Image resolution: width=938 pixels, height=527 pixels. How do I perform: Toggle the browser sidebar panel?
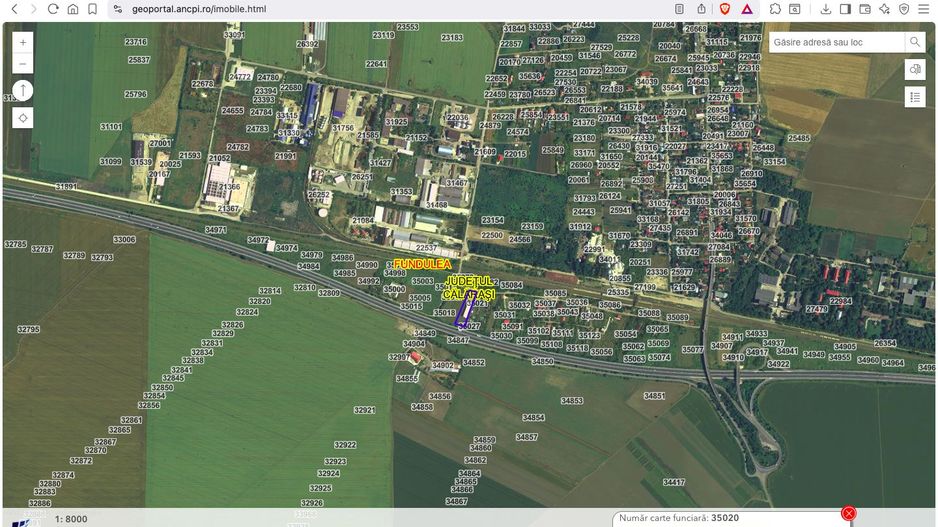pyautogui.click(x=845, y=9)
